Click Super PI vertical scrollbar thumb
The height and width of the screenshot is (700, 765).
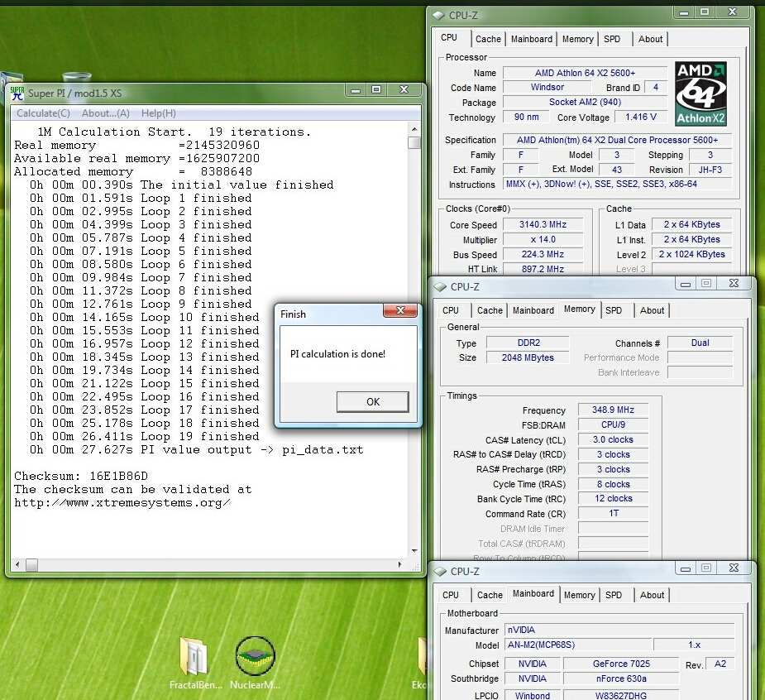click(x=414, y=142)
